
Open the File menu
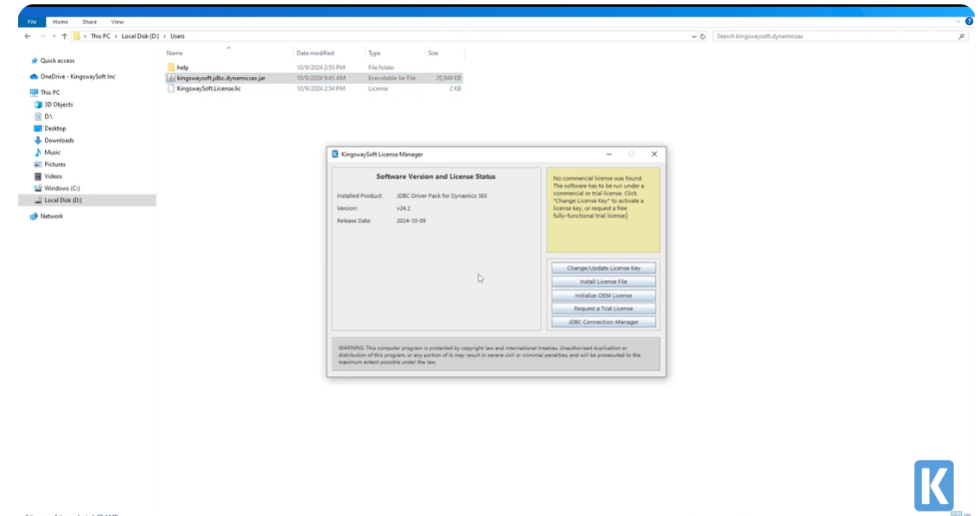pyautogui.click(x=31, y=21)
